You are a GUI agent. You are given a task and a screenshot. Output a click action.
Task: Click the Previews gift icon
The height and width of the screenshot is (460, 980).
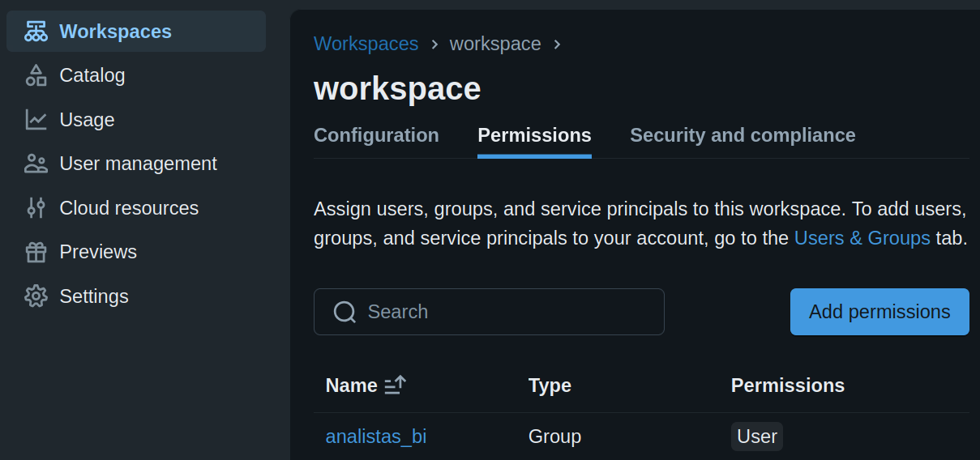pyautogui.click(x=36, y=252)
